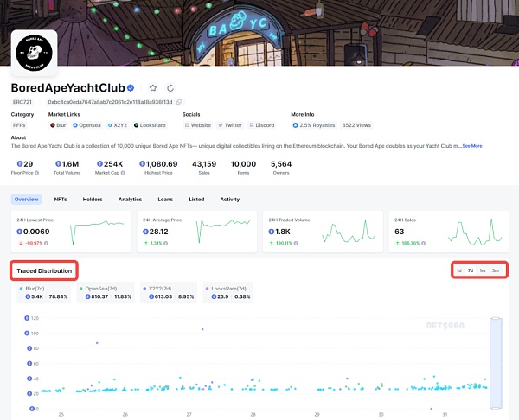
Task: Switch to the NFTs tab
Action: pyautogui.click(x=61, y=200)
